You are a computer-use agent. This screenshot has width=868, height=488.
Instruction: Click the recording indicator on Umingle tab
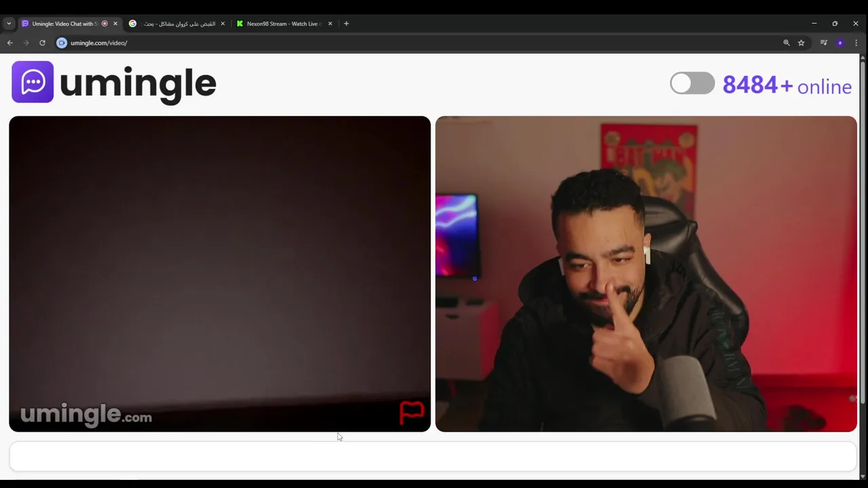pyautogui.click(x=104, y=24)
